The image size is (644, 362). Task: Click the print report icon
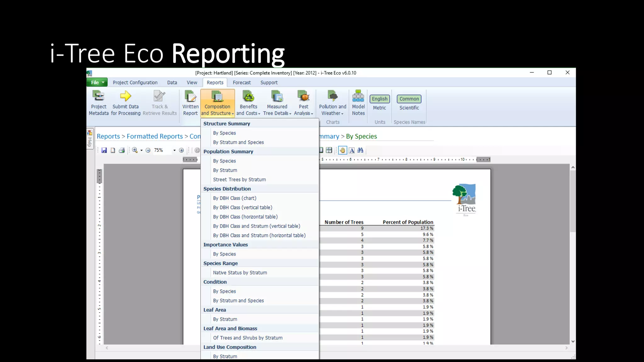(122, 150)
